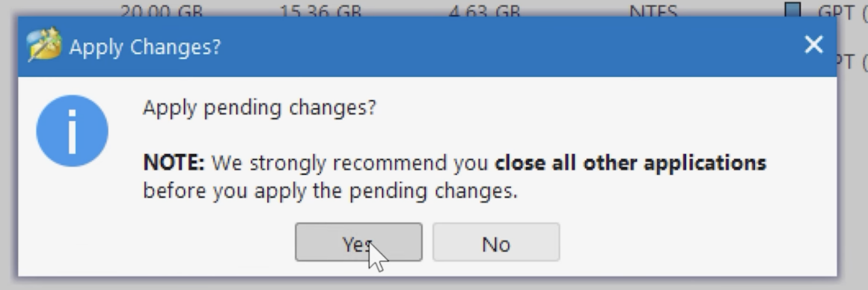The width and height of the screenshot is (868, 290).
Task: Click the bold 'close all other applications' text
Action: click(630, 163)
